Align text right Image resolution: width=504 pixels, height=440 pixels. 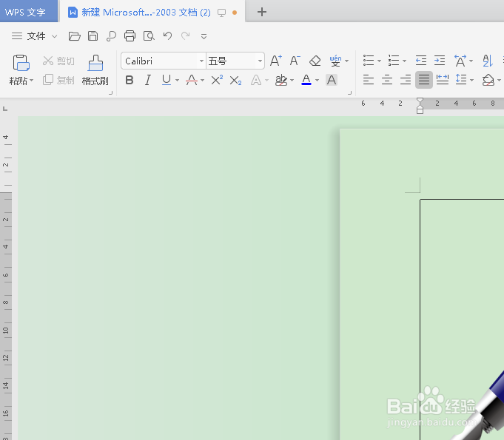click(406, 80)
